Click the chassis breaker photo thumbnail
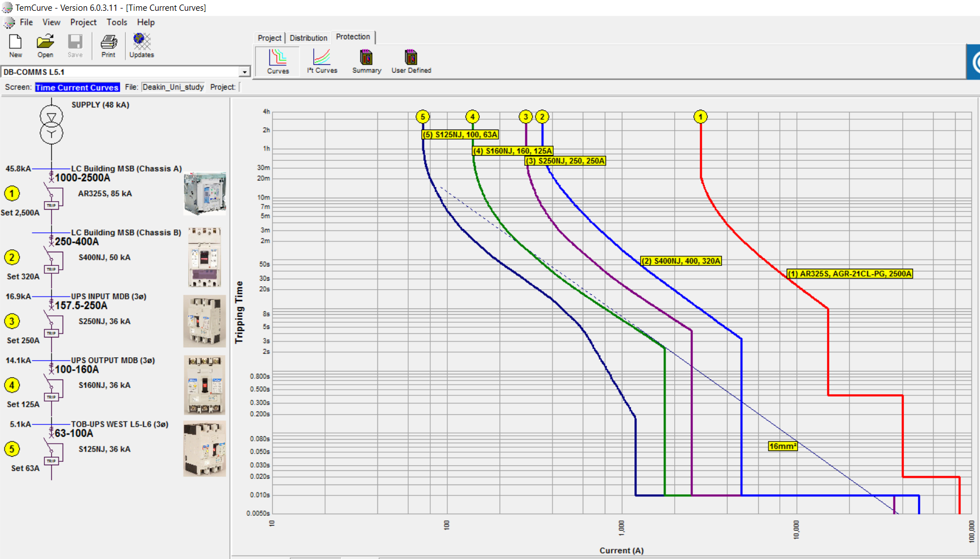The image size is (980, 559). pyautogui.click(x=205, y=193)
